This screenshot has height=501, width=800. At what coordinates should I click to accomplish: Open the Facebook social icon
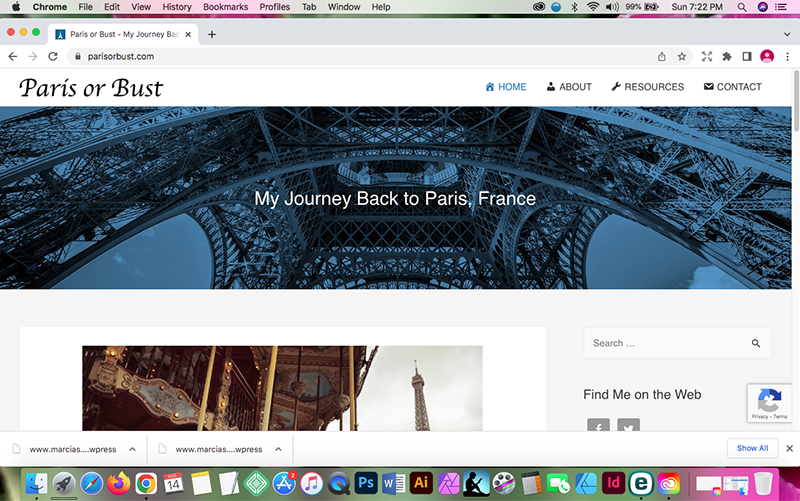click(598, 428)
